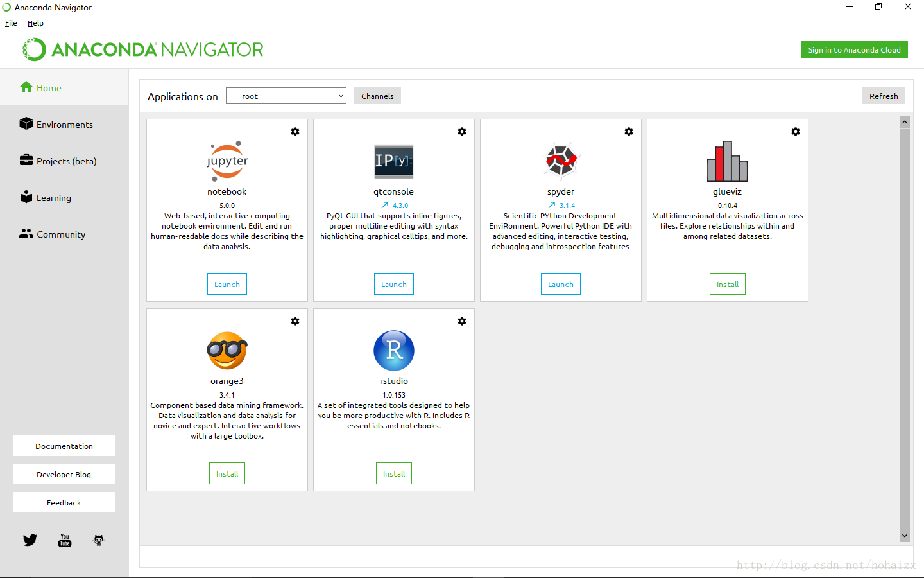Click the scrollbar up arrow
Image resolution: width=924 pixels, height=578 pixels.
(905, 121)
